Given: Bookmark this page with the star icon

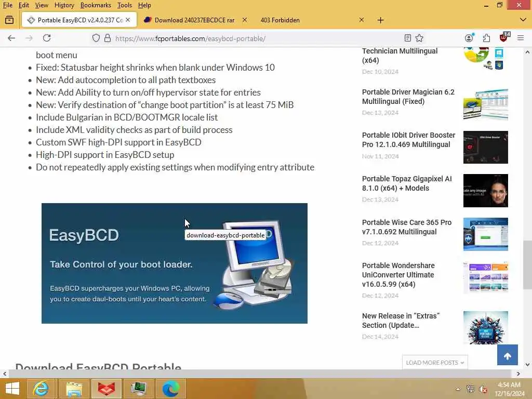Looking at the screenshot, I should [419, 38].
